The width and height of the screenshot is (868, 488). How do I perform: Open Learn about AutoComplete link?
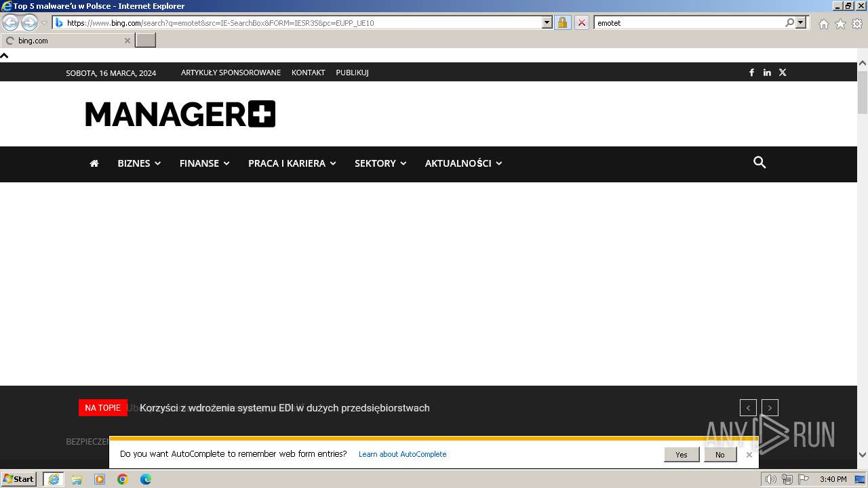coord(403,454)
